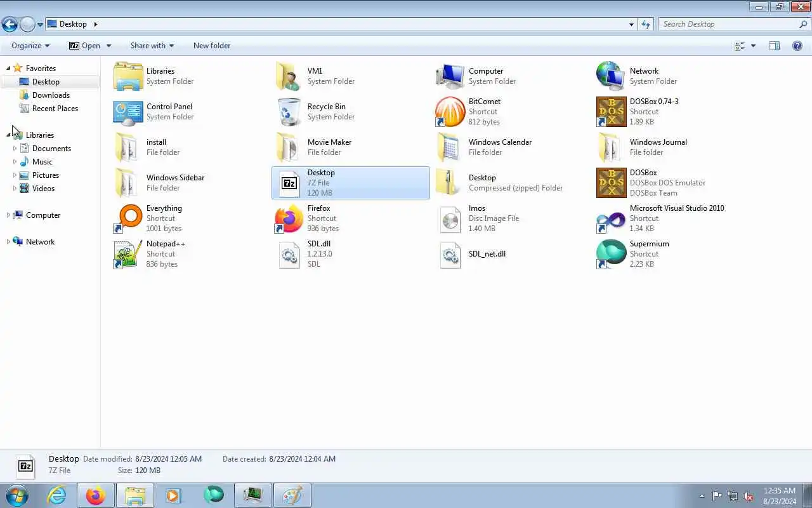Select the Imos disc image file icon
This screenshot has height=508, width=812.
(x=450, y=218)
